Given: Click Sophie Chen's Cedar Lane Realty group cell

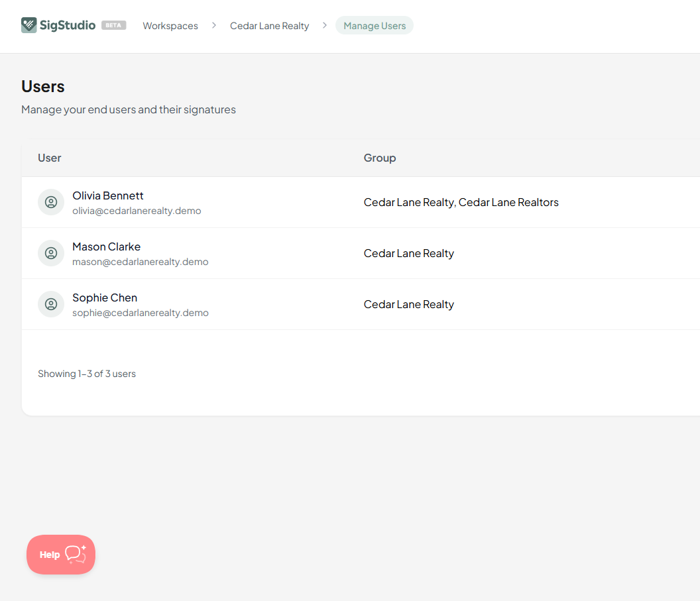Looking at the screenshot, I should pyautogui.click(x=409, y=304).
